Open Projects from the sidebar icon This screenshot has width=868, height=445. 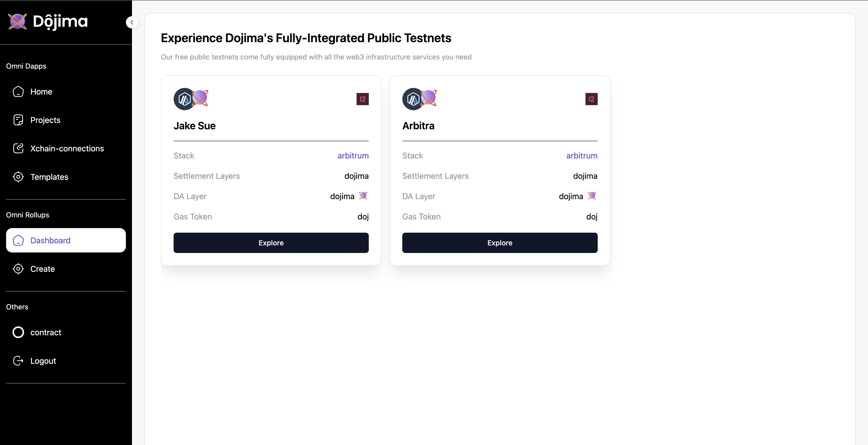tap(18, 120)
